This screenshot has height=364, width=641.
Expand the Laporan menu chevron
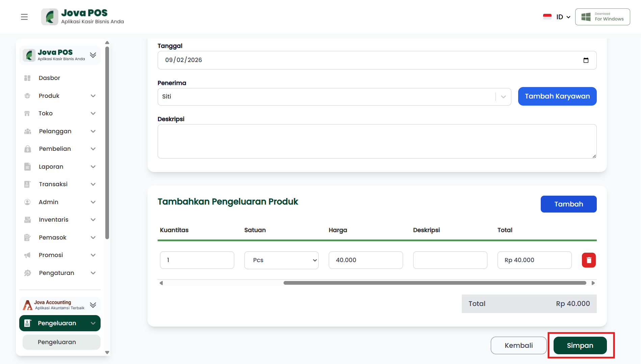[93, 167]
